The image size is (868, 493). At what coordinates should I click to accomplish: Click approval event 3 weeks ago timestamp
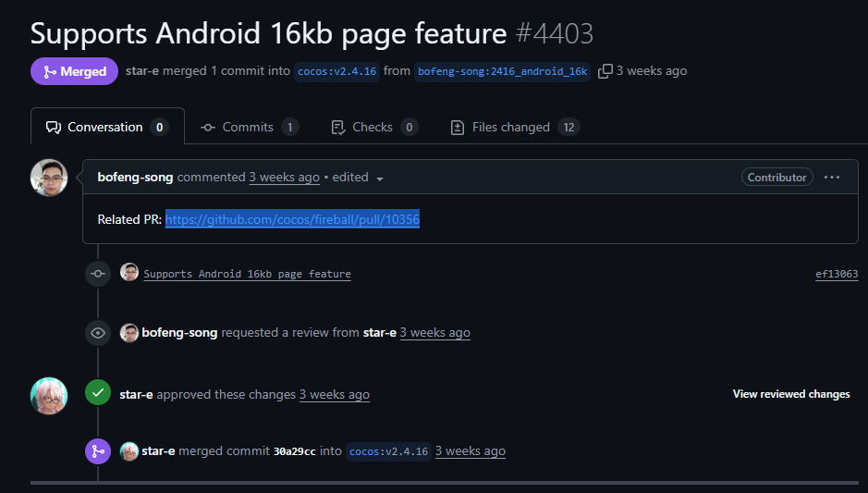click(335, 394)
